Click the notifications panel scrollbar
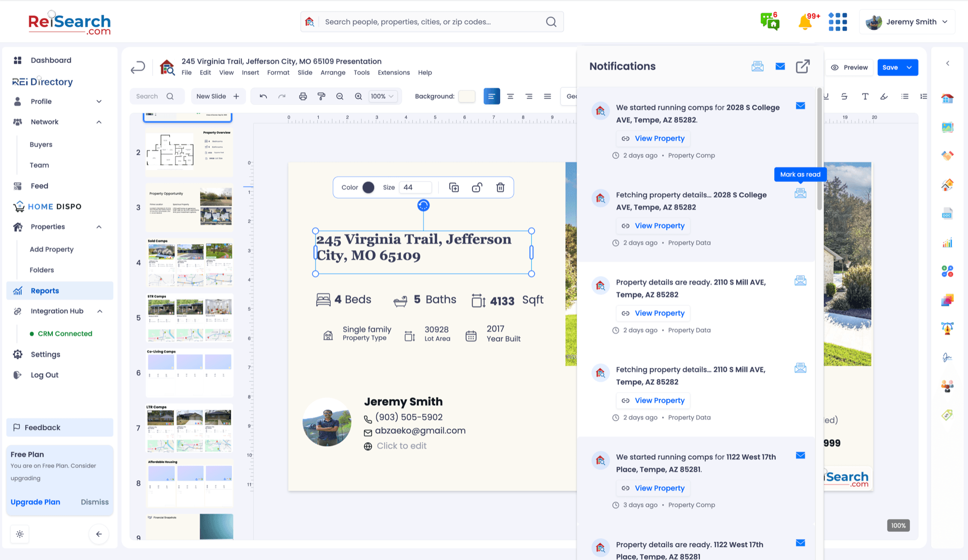The height and width of the screenshot is (560, 968). click(819, 149)
